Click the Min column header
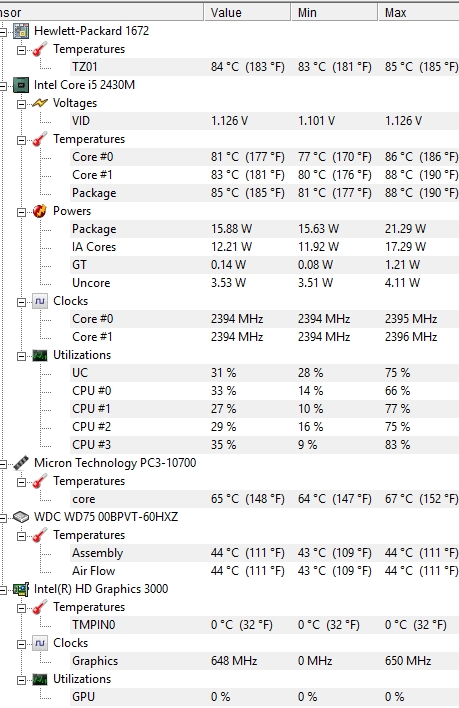 pyautogui.click(x=334, y=13)
